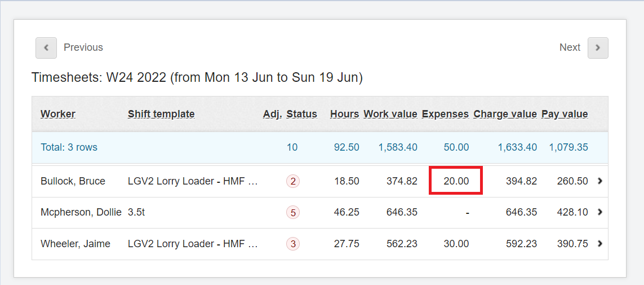Sort by Work value column header
The image size is (644, 285).
[390, 114]
